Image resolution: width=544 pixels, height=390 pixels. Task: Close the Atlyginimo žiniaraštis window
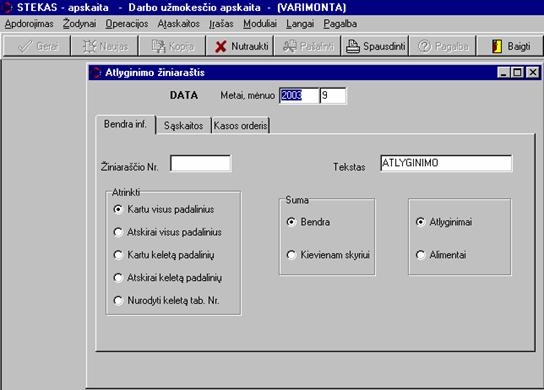(x=533, y=73)
